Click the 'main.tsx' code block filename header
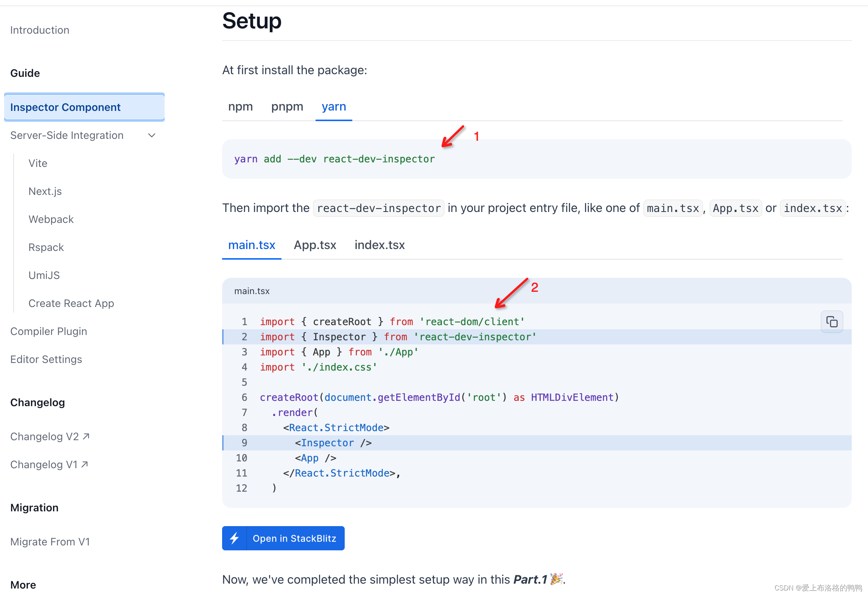The width and height of the screenshot is (868, 595). (x=252, y=291)
